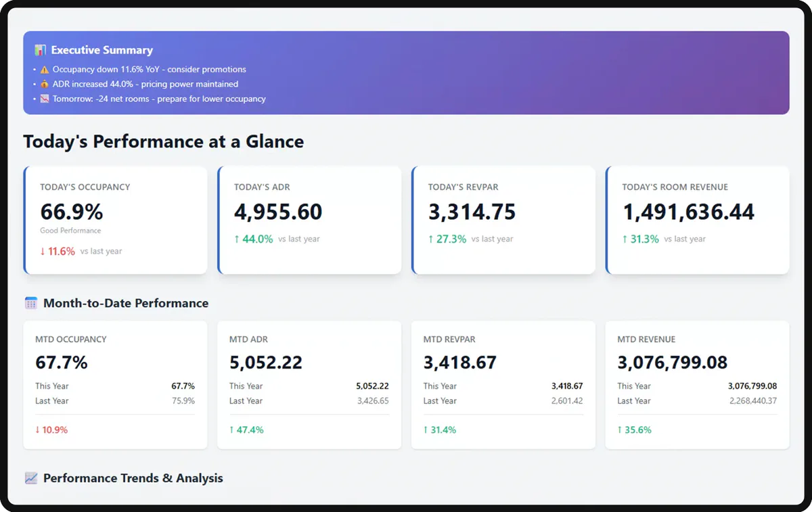This screenshot has height=512, width=812.
Task: Click the TODAY'S ADR card label
Action: 262,187
